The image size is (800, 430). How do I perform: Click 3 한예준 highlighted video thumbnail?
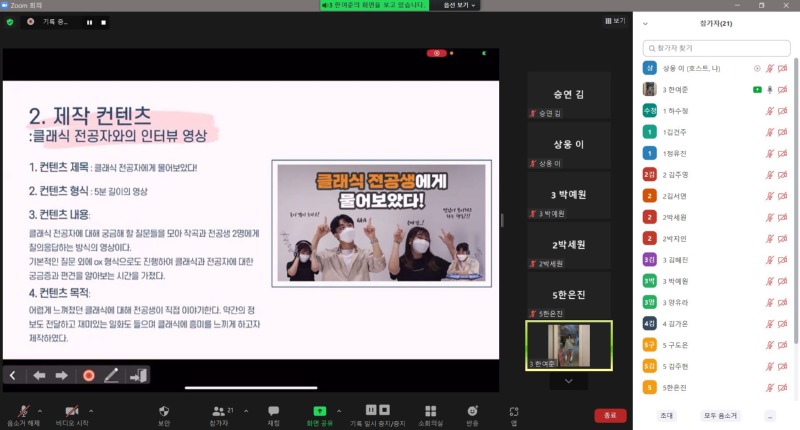click(569, 345)
